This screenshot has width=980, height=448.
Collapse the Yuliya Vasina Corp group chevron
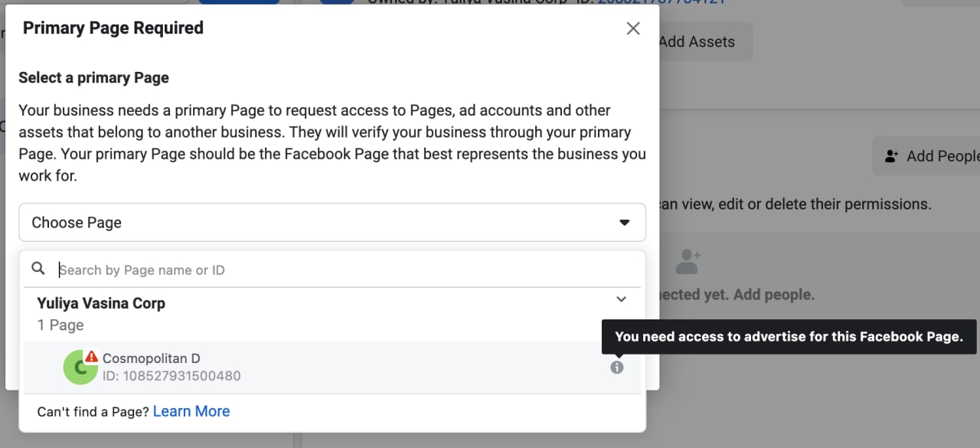pyautogui.click(x=622, y=299)
